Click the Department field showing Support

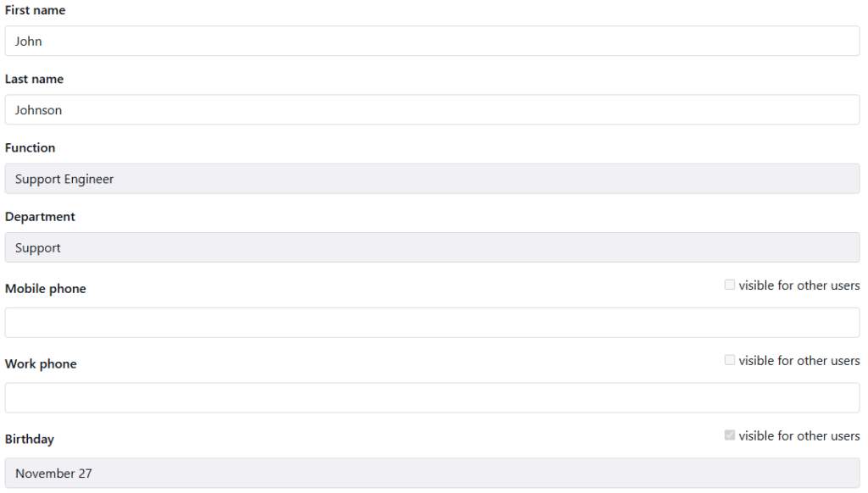432,248
